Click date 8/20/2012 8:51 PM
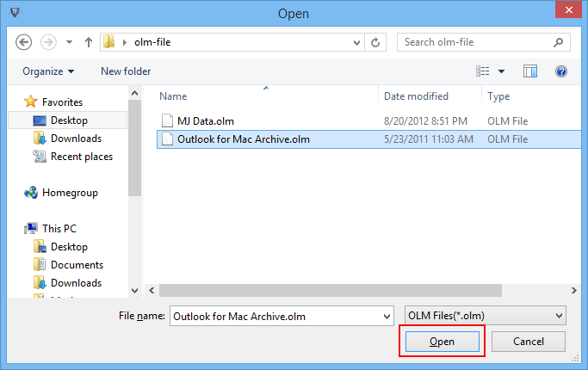 point(425,121)
